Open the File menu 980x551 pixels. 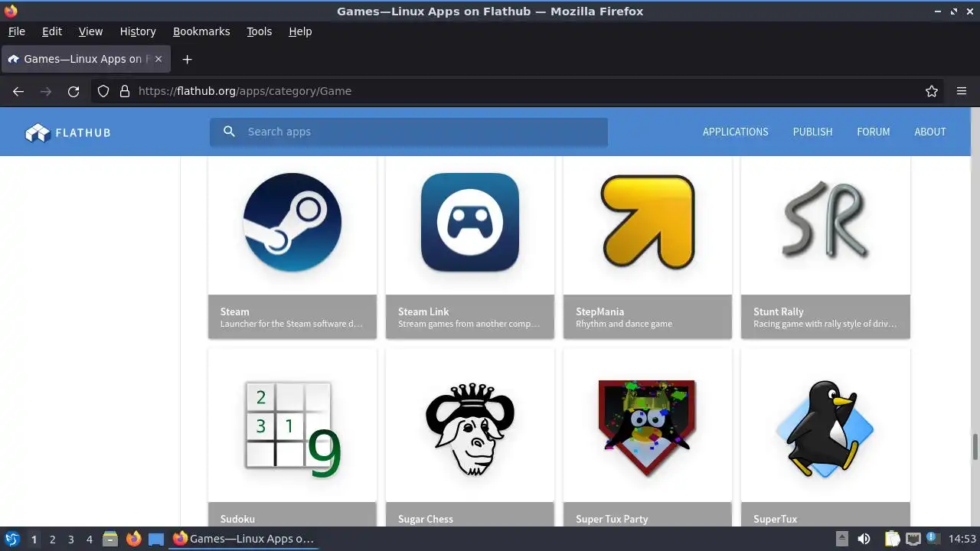tap(16, 31)
